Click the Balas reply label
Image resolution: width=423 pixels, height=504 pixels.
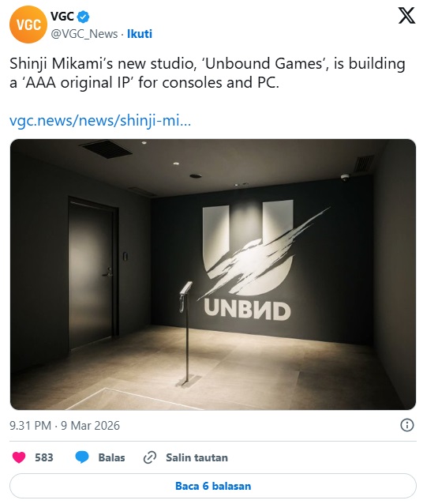[111, 457]
